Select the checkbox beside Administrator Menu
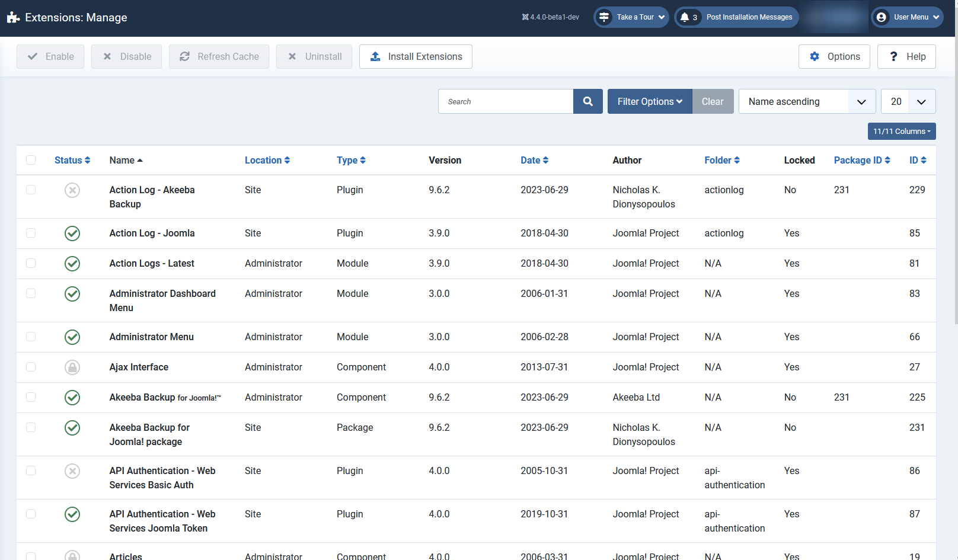The width and height of the screenshot is (958, 560). 31,337
